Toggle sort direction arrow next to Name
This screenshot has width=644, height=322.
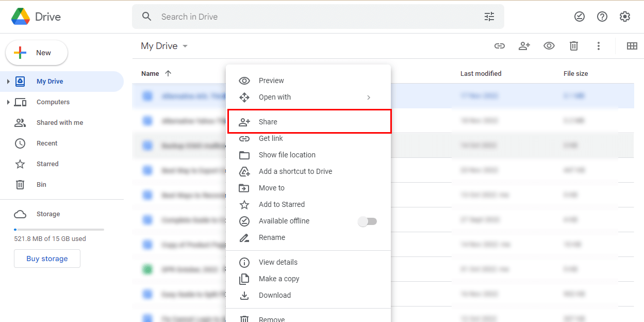tap(168, 73)
